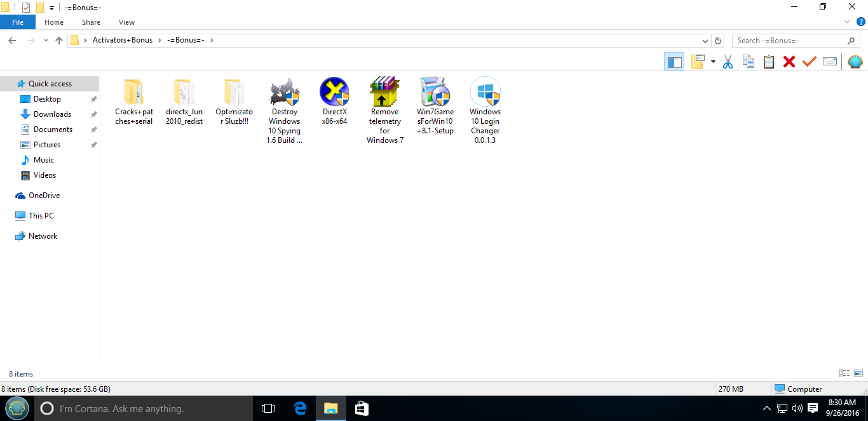This screenshot has width=868, height=421.
Task: Open Customize Quick Access Toolbar dropdown
Action: tap(52, 8)
